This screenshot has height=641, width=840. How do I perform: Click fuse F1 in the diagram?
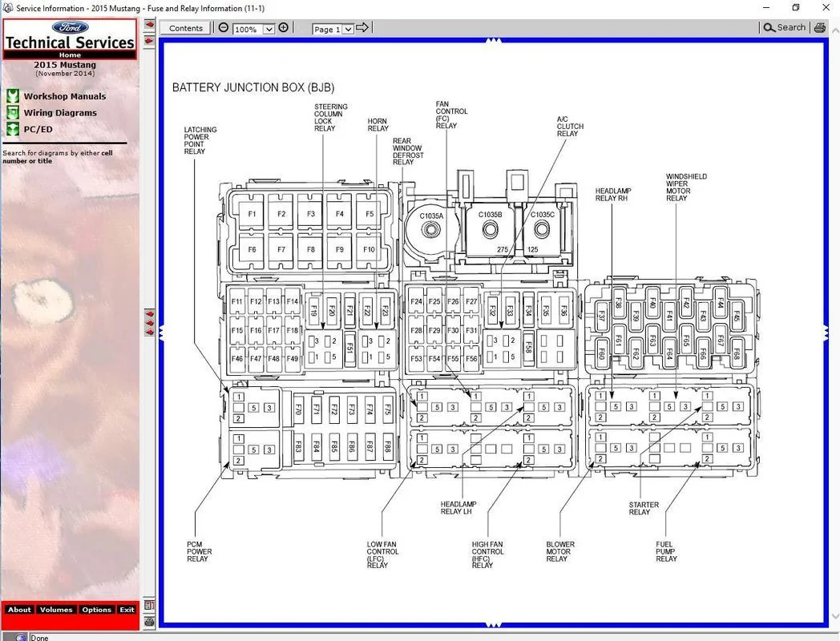tap(252, 214)
